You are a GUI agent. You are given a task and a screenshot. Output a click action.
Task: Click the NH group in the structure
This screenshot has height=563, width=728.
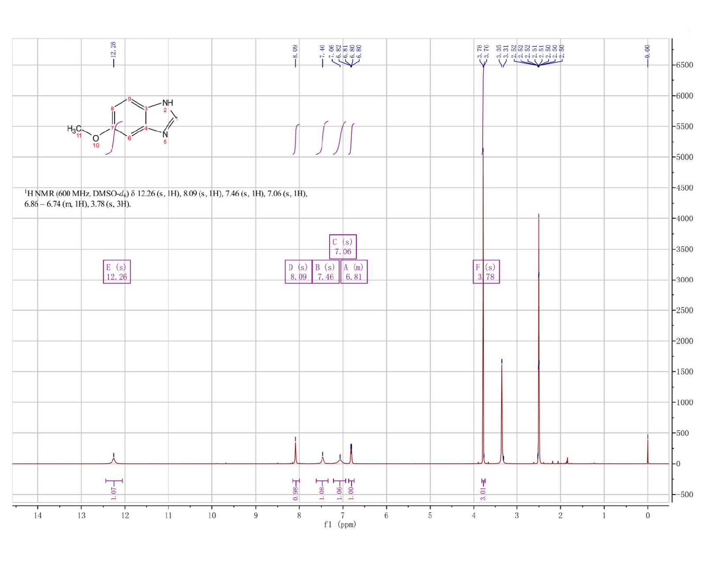[x=168, y=103]
